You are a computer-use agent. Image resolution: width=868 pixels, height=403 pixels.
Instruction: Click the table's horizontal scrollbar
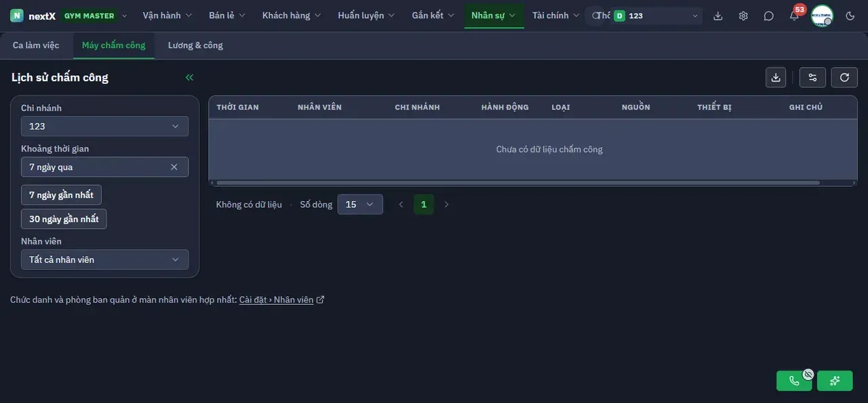pos(518,183)
